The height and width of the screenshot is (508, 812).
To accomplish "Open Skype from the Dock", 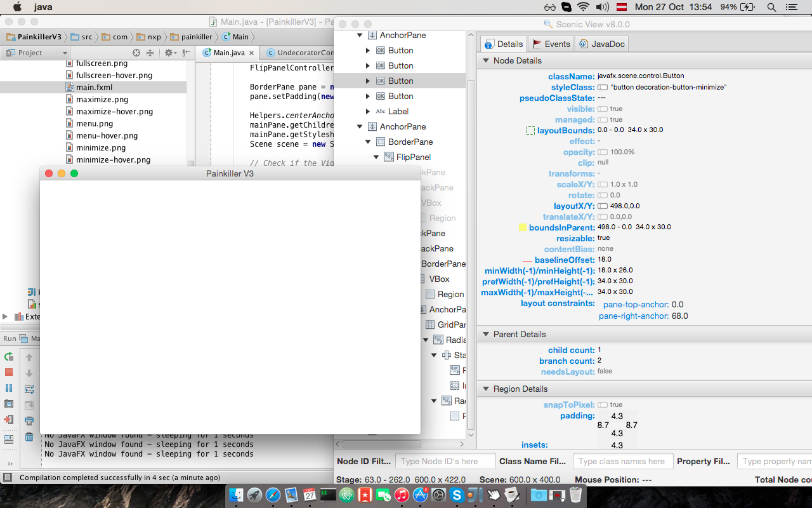I will pyautogui.click(x=456, y=495).
